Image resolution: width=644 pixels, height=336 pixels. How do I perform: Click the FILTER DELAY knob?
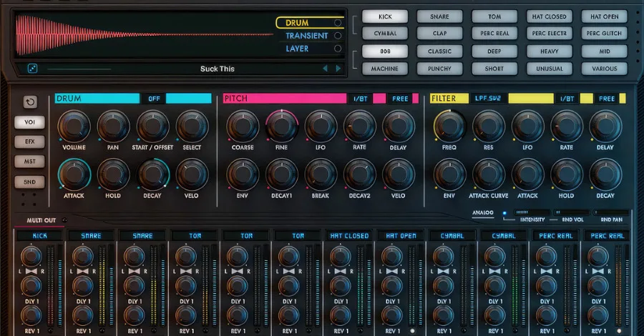click(x=605, y=126)
